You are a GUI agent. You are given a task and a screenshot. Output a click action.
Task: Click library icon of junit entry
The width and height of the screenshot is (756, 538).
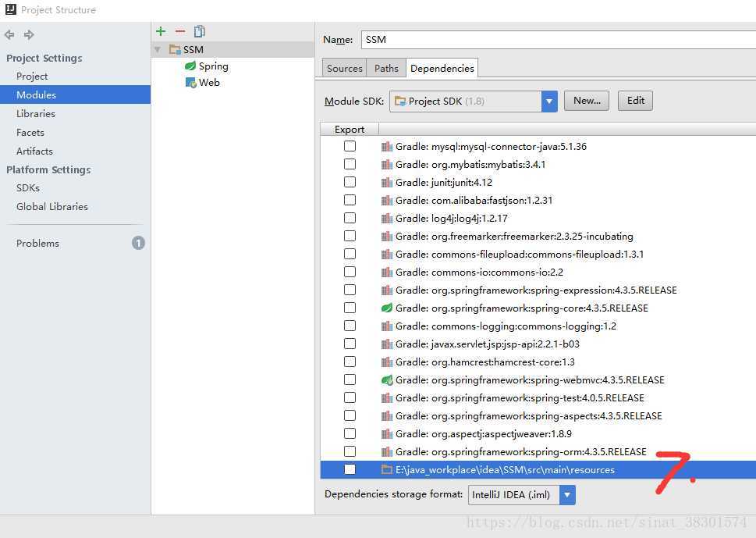click(387, 183)
